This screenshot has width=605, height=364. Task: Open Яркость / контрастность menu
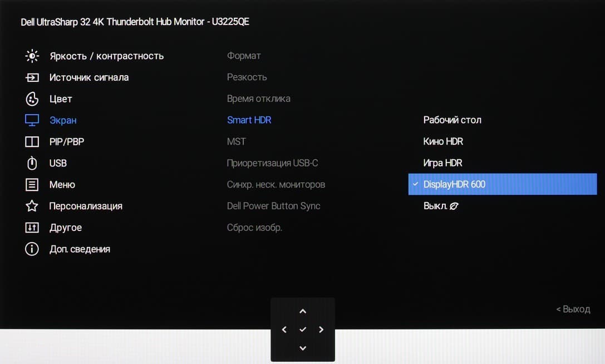point(106,56)
